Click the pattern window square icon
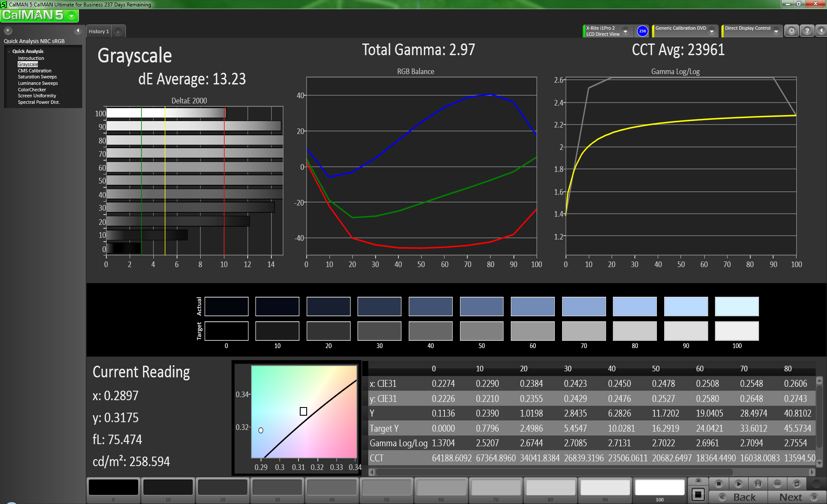 pyautogui.click(x=698, y=495)
